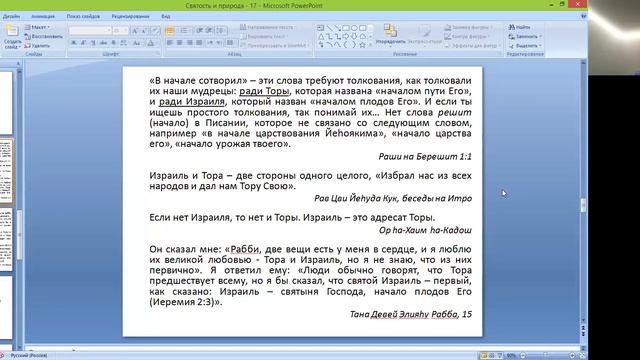Select the rectangle shape in gallery

click(346, 28)
